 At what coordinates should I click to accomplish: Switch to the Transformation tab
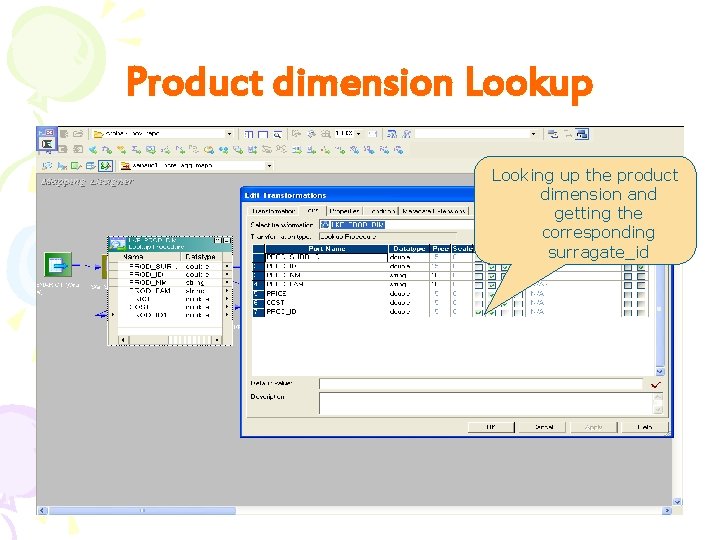[273, 211]
